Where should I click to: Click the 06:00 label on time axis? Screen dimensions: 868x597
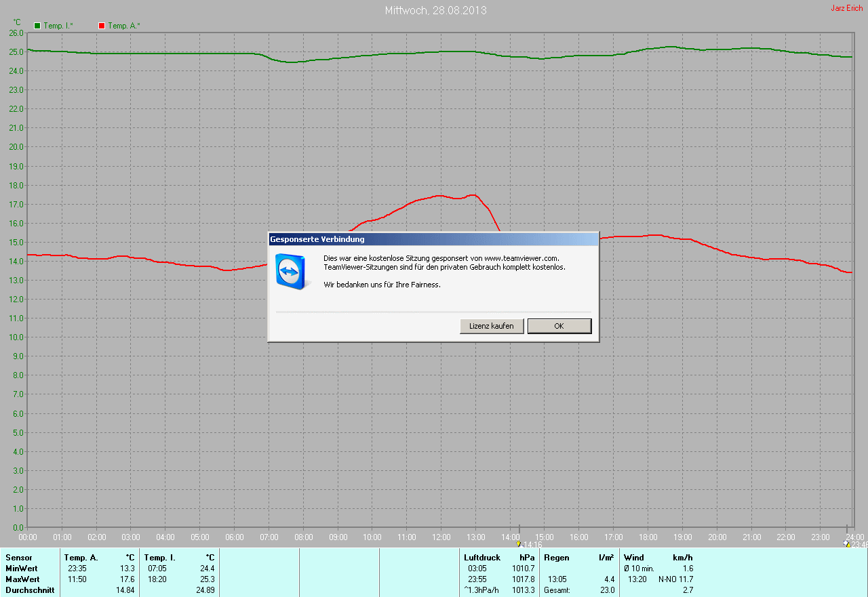tap(234, 537)
